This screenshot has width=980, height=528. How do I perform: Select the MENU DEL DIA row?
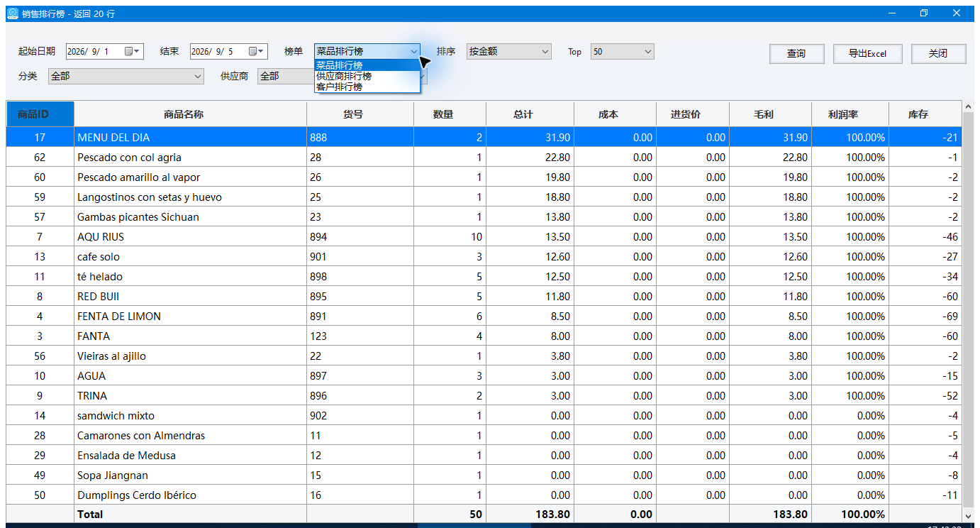[x=484, y=137]
